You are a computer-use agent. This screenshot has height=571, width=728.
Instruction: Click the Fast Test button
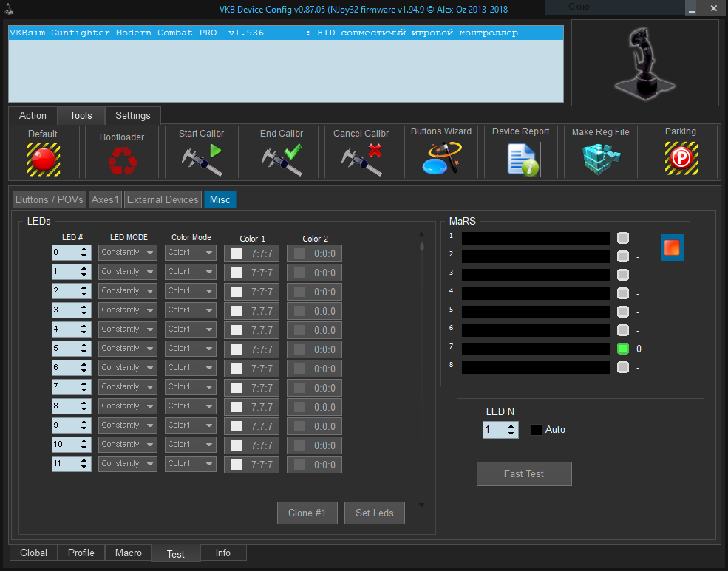click(524, 474)
